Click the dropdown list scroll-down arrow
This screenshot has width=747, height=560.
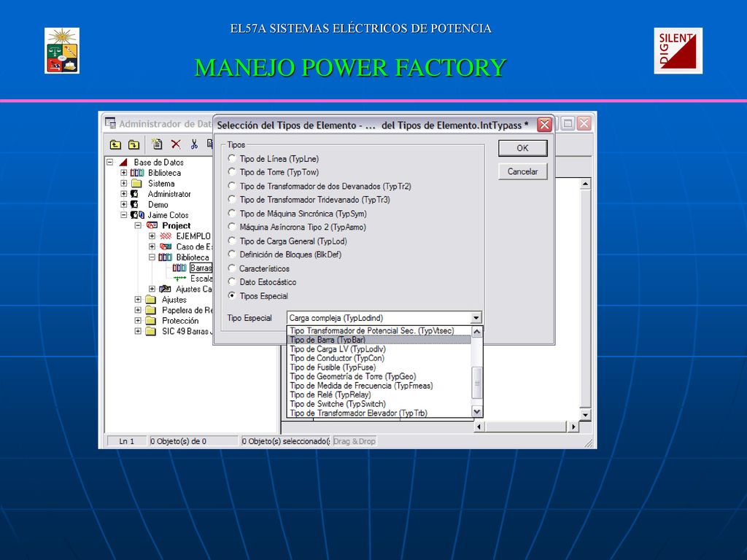pyautogui.click(x=476, y=411)
